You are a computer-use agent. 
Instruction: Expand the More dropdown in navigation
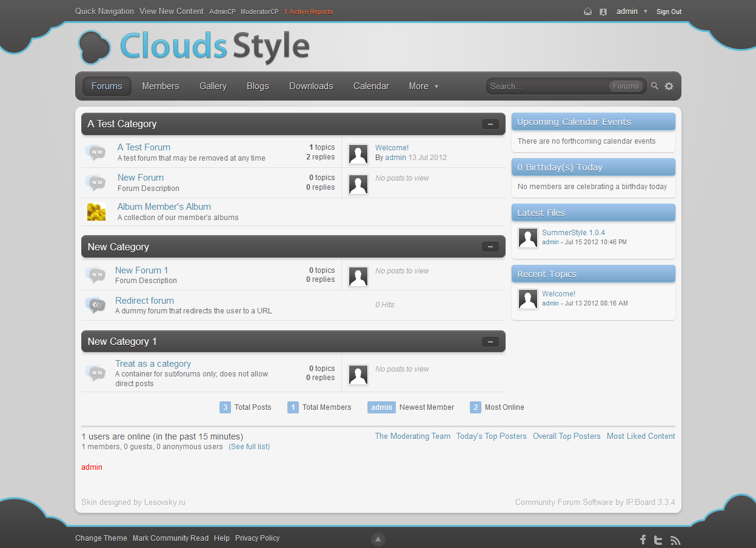pyautogui.click(x=423, y=86)
